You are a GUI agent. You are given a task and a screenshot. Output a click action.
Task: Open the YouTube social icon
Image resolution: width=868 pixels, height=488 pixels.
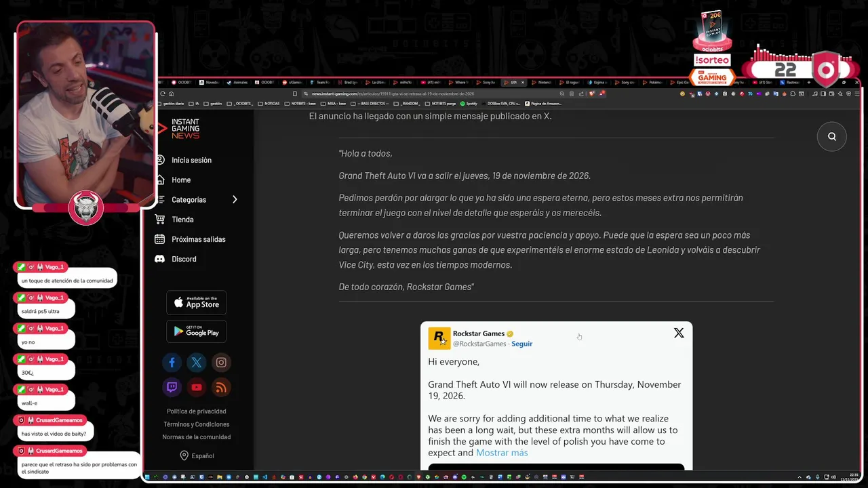[196, 387]
